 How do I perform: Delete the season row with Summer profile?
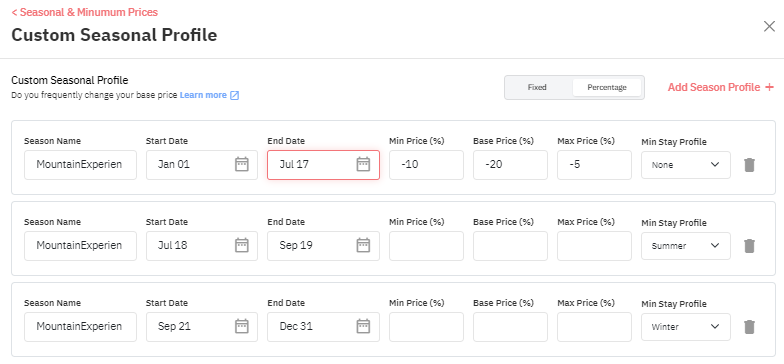coord(749,246)
